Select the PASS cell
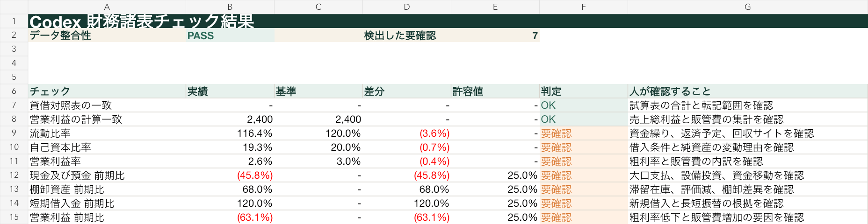This screenshot has width=868, height=224. click(x=230, y=35)
